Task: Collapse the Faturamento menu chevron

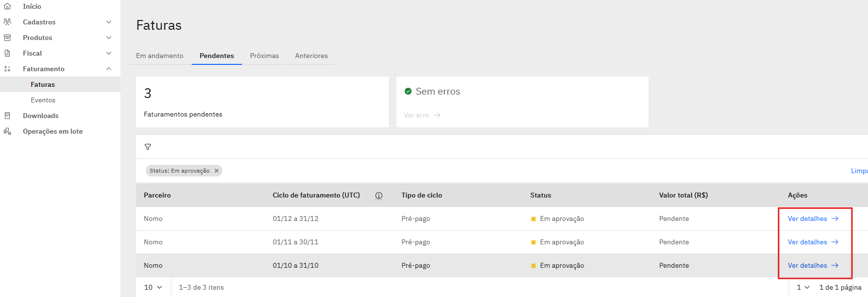Action: coord(109,69)
